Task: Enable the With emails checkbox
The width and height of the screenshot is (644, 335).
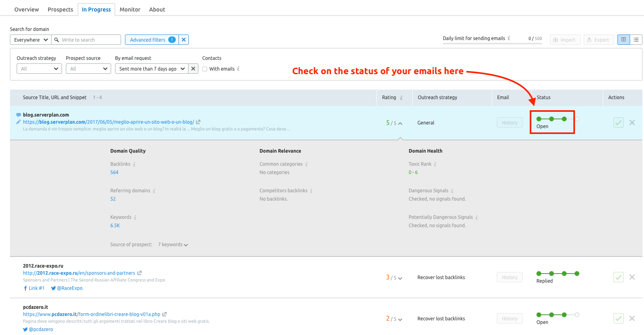Action: (x=205, y=69)
